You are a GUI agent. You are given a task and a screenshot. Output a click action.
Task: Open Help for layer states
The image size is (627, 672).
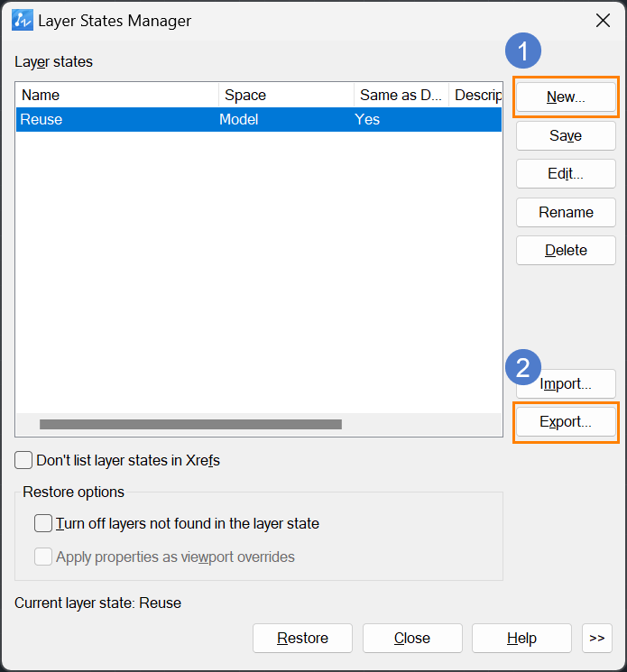click(521, 638)
